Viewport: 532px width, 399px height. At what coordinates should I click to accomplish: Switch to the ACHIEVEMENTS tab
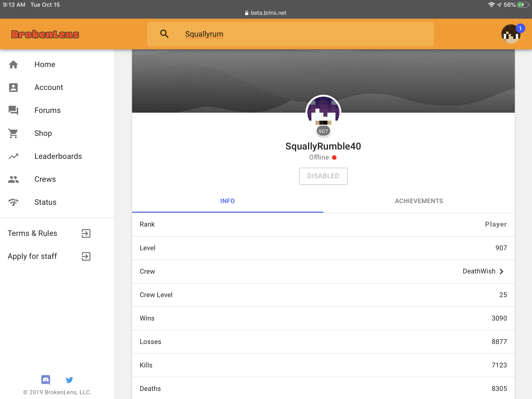419,201
